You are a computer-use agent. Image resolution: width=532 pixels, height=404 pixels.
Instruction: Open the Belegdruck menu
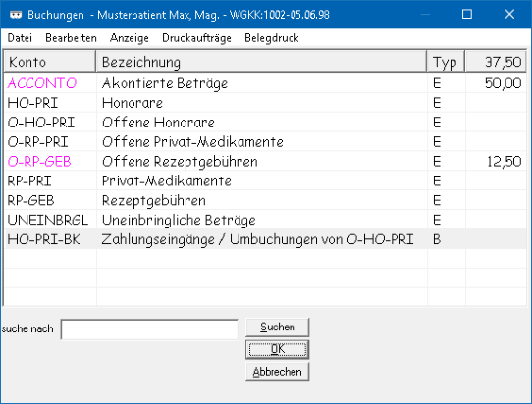pos(272,38)
